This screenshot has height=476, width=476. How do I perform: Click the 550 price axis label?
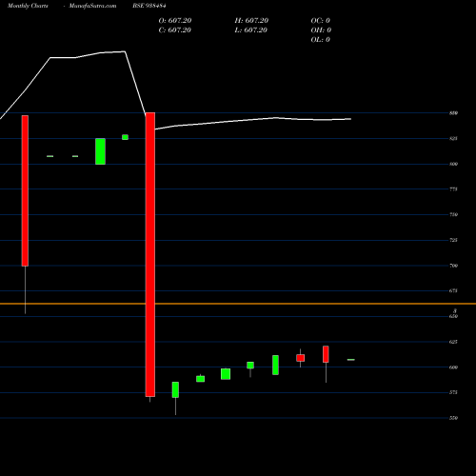coord(453,418)
